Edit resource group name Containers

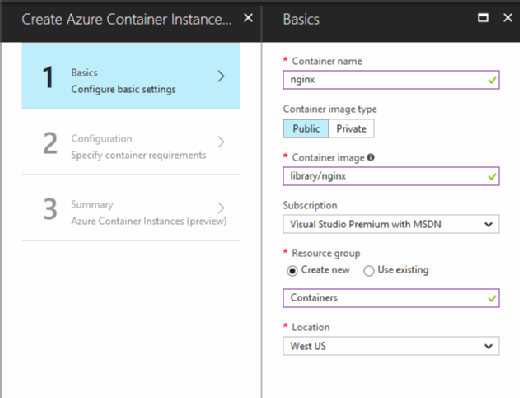391,298
